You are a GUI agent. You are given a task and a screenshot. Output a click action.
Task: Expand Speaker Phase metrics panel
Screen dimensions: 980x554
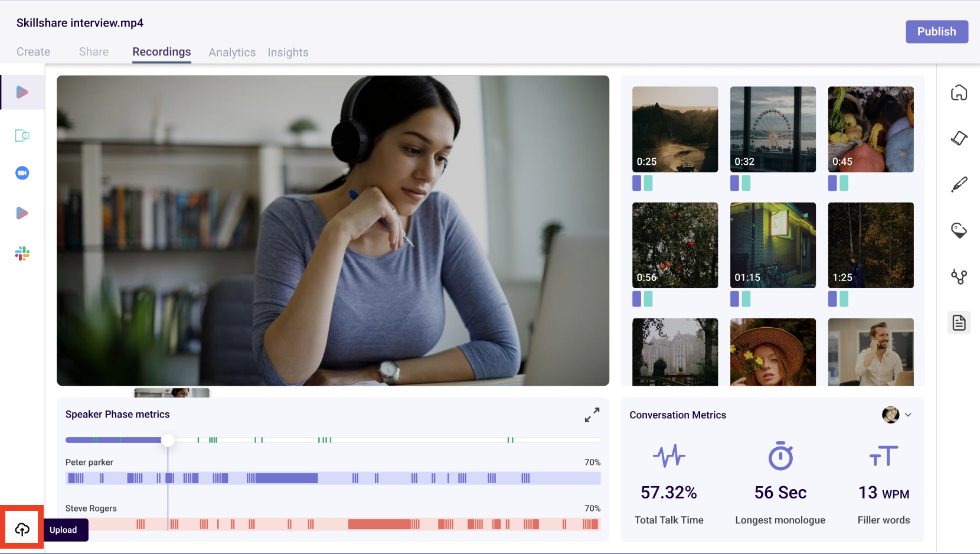592,415
